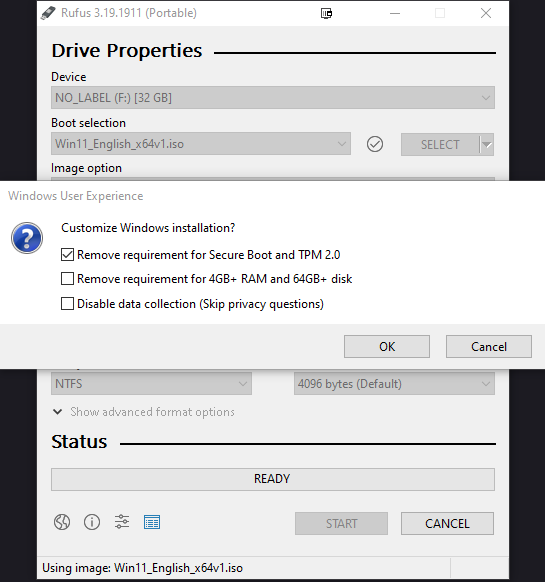Open the Device dropdown NO_LABEL (F:)
The width and height of the screenshot is (545, 582).
(x=273, y=98)
